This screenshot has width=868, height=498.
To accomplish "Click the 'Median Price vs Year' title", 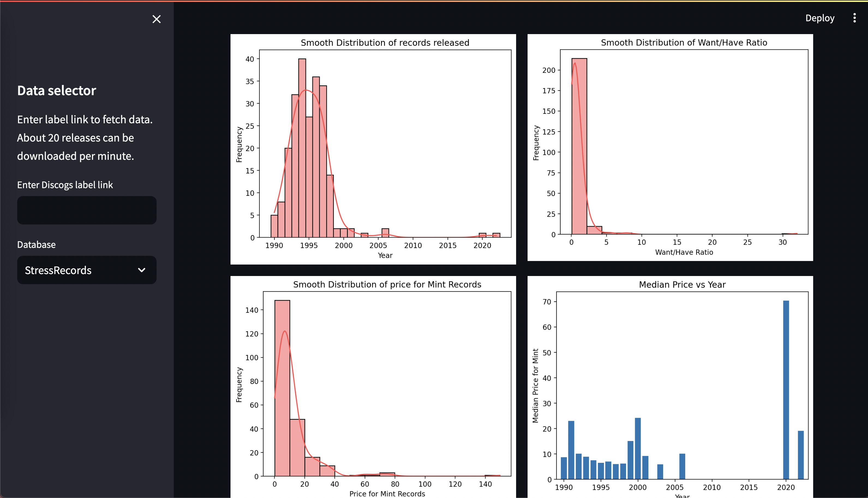I will 682,284.
